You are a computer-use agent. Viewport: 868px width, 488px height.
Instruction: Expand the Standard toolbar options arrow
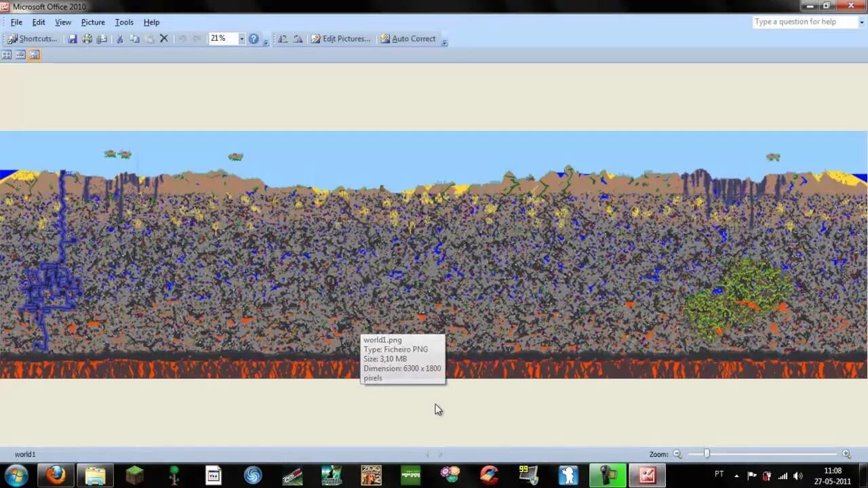(x=266, y=41)
